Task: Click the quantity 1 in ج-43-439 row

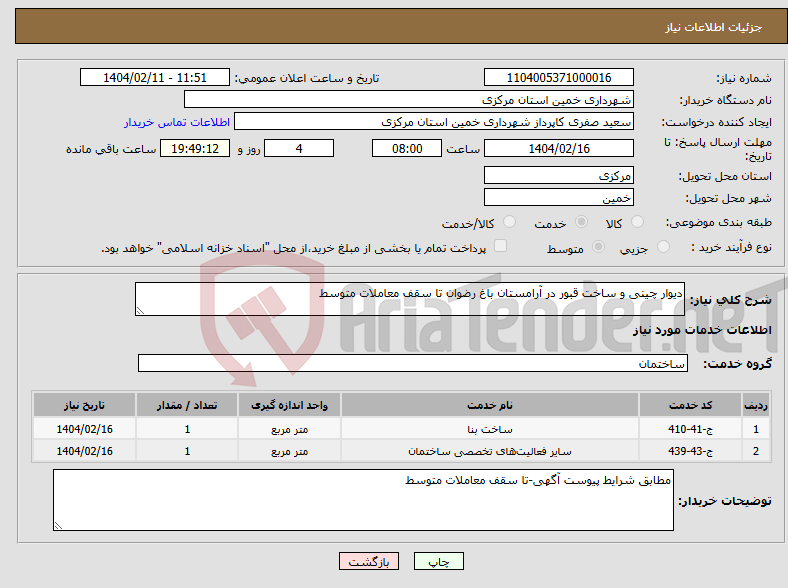Action: (x=187, y=451)
